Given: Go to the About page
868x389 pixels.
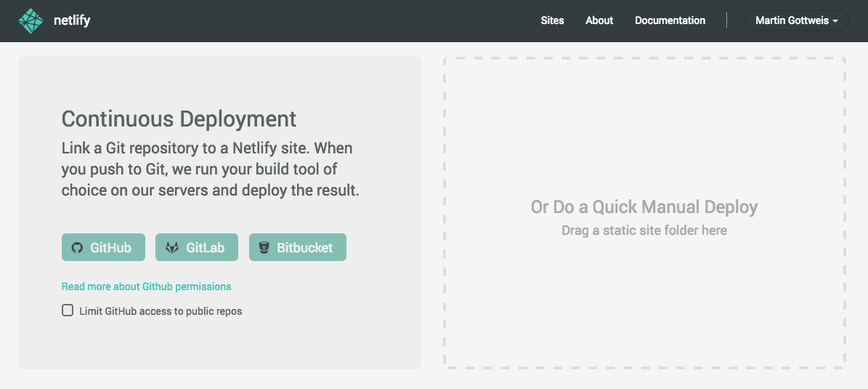Looking at the screenshot, I should pyautogui.click(x=599, y=20).
